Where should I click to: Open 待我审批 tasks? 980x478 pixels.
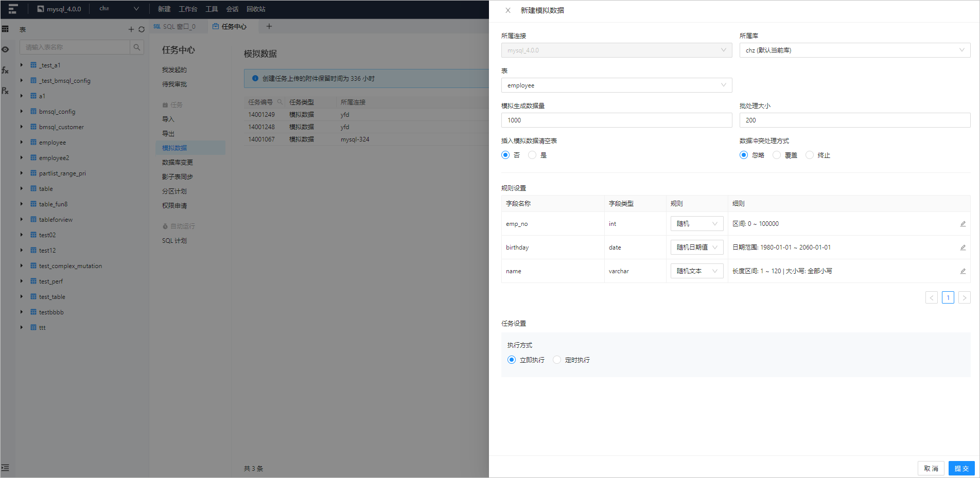pyautogui.click(x=174, y=84)
